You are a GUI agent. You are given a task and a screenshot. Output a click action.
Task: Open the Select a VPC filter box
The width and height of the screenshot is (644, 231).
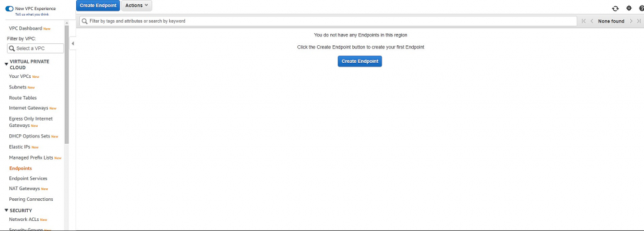pos(36,48)
